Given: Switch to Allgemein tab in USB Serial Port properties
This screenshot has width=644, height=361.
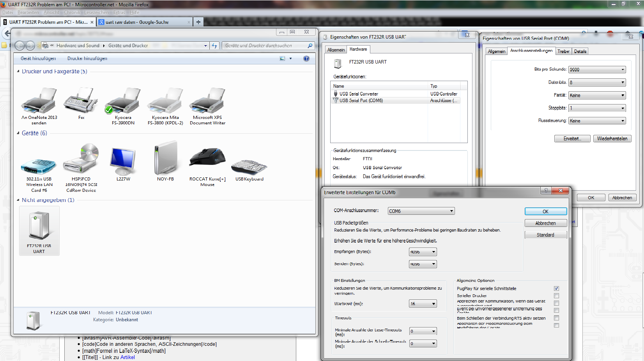Looking at the screenshot, I should coord(497,51).
